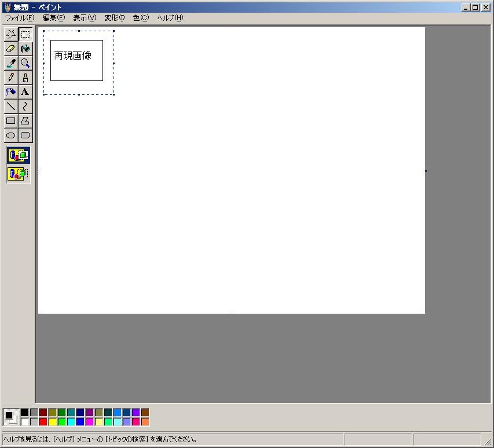This screenshot has width=494, height=448.
Task: Choose the dark purple swatch
Action: 89,413
